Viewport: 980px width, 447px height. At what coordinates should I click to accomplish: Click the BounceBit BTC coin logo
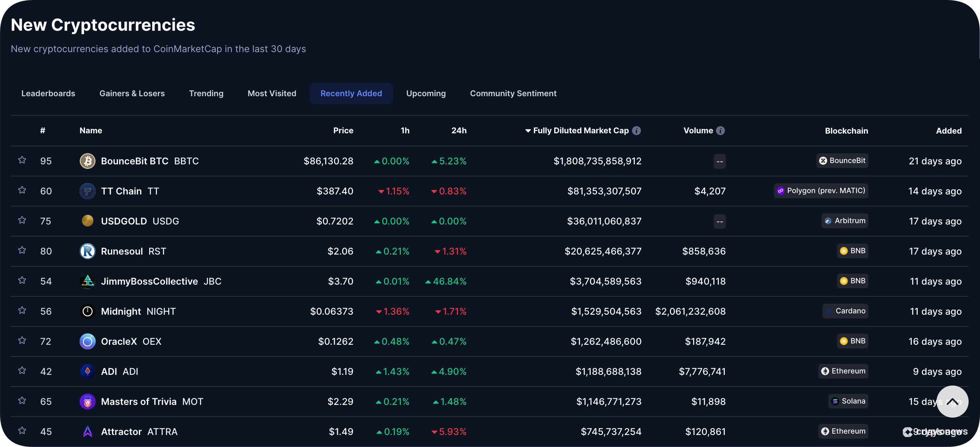coord(88,161)
